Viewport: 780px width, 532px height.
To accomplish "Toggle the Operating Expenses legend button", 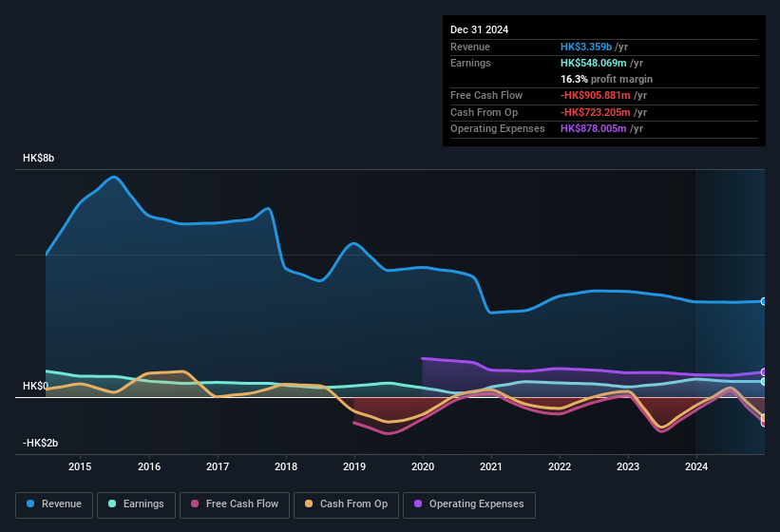I will 469,504.
